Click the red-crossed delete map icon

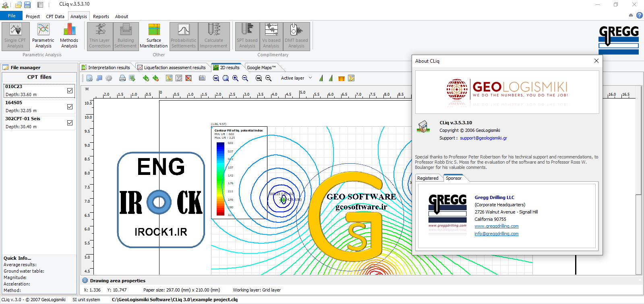tap(188, 78)
